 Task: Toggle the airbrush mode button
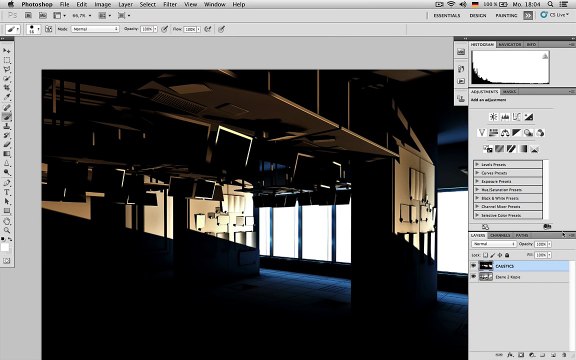point(208,29)
